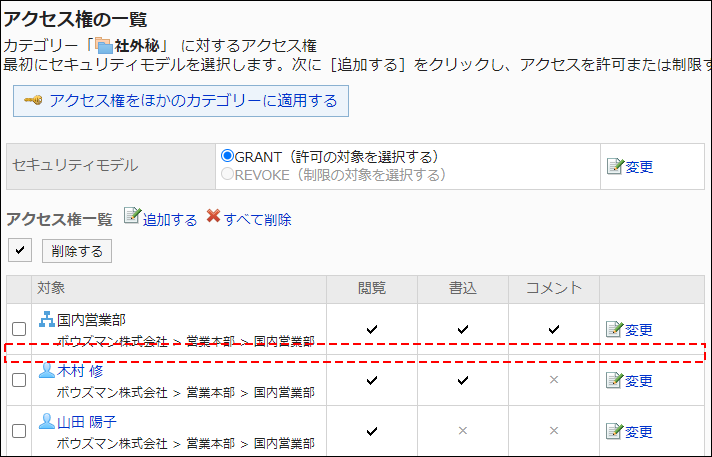Click 閲覧 column header
Image resolution: width=712 pixels, height=457 pixels.
click(372, 288)
